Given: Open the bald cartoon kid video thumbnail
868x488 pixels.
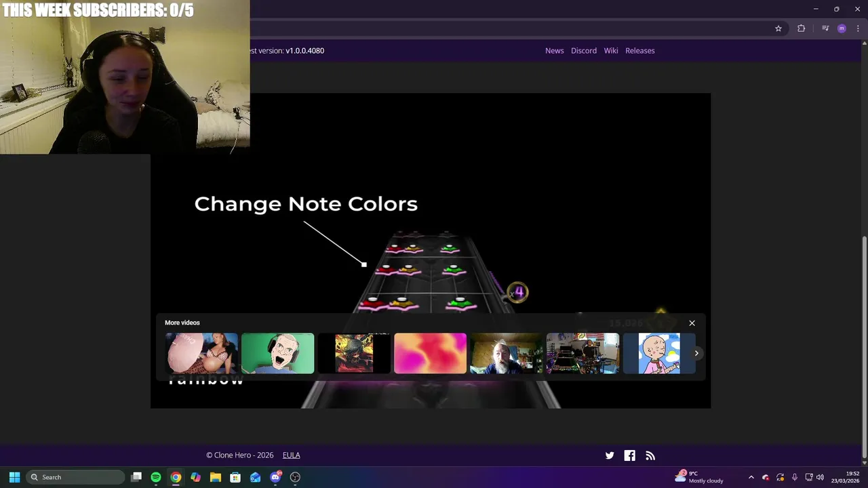Looking at the screenshot, I should pos(659,353).
